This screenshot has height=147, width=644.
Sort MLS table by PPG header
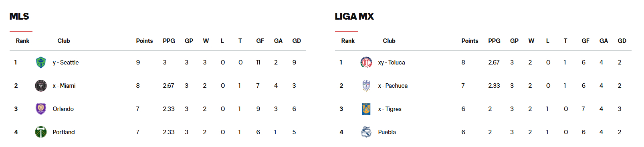pos(169,41)
